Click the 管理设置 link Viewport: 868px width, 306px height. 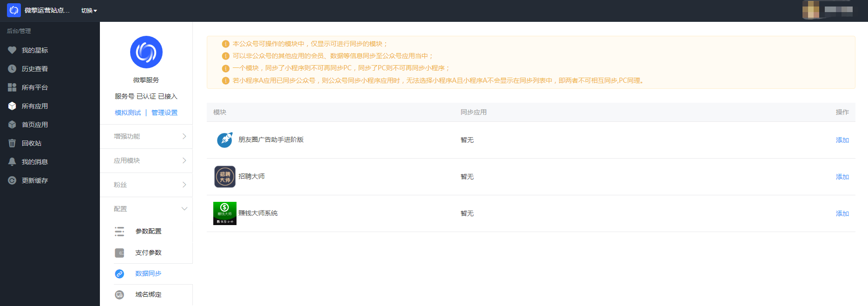[164, 113]
